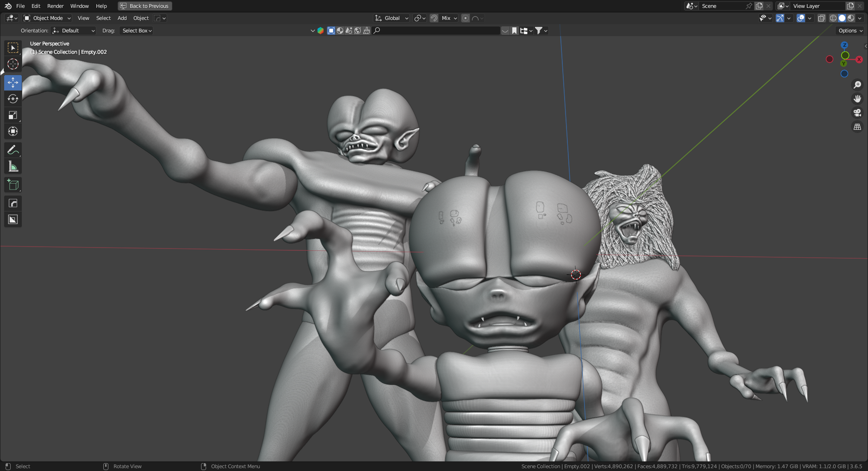Open the funnel filter dropdown

pos(541,31)
